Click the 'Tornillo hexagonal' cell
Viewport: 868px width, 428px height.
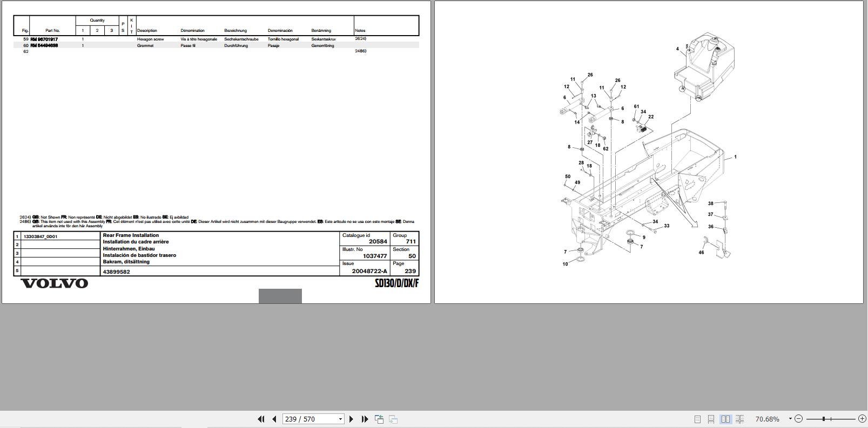(284, 39)
